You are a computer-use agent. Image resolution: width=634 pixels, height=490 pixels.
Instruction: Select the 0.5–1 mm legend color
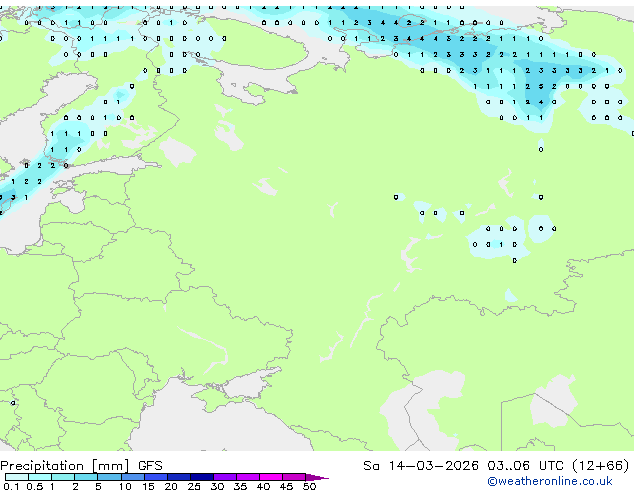tap(40, 477)
